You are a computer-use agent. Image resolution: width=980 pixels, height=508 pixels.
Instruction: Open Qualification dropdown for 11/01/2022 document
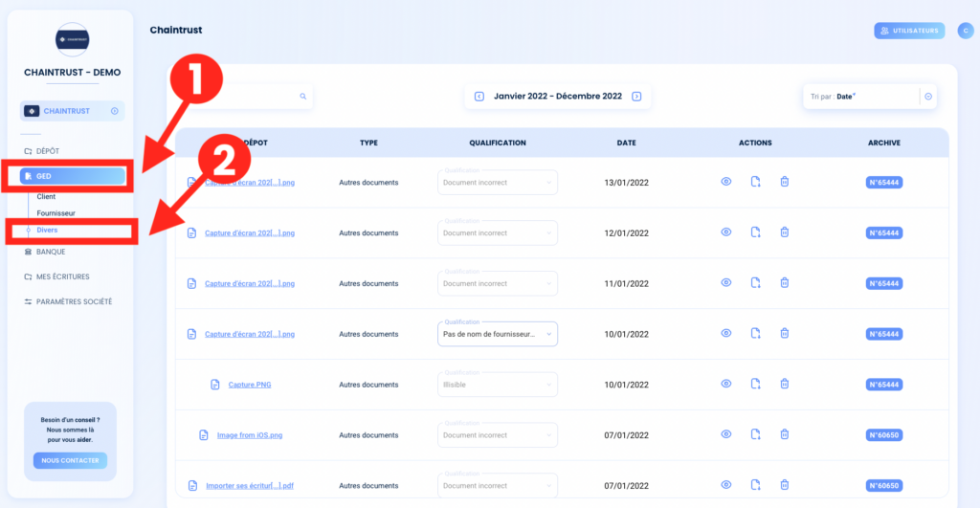pyautogui.click(x=498, y=284)
